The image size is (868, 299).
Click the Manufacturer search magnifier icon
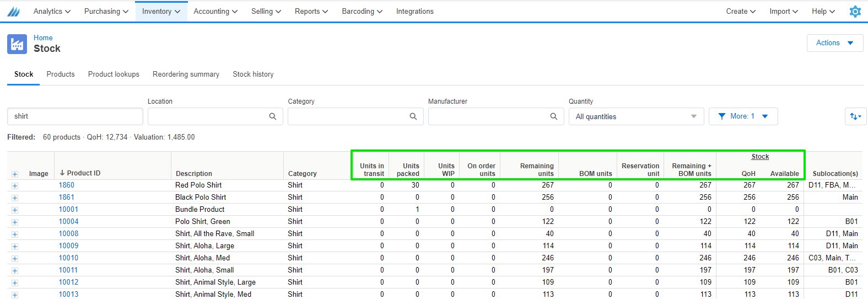pos(554,116)
